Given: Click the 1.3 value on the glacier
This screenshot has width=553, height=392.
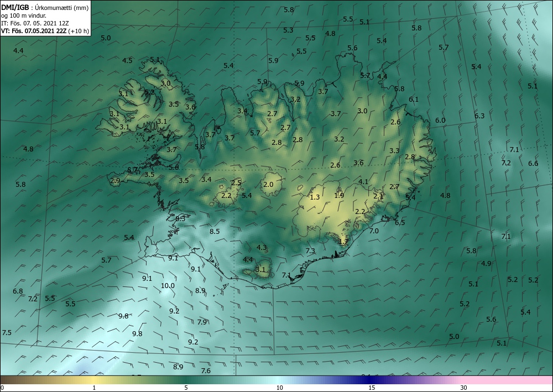Looking at the screenshot, I should [x=315, y=197].
